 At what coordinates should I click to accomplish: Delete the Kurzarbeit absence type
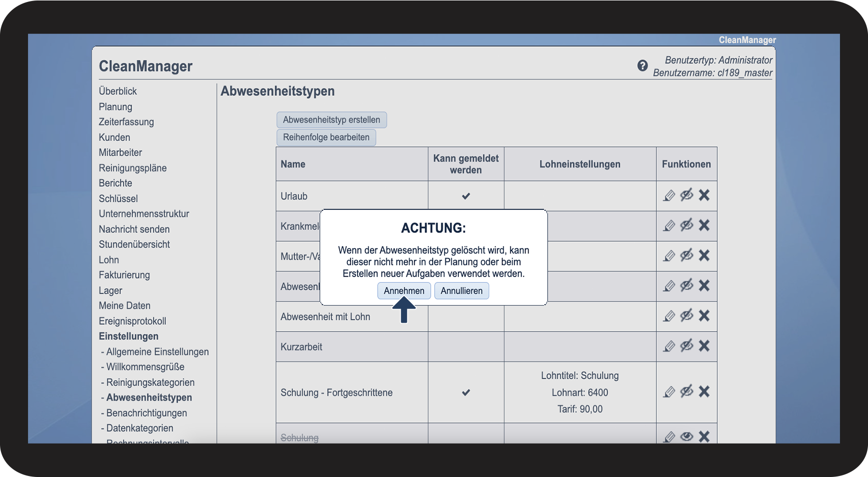(704, 345)
